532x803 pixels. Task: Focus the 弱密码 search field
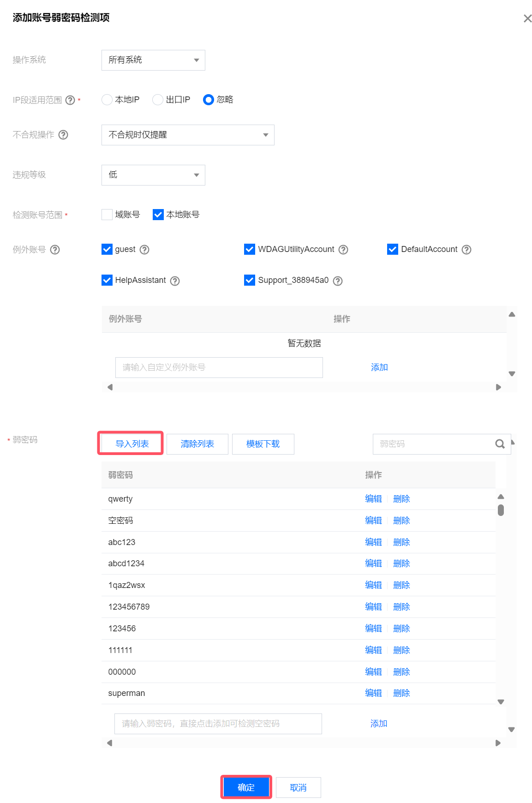tap(442, 444)
